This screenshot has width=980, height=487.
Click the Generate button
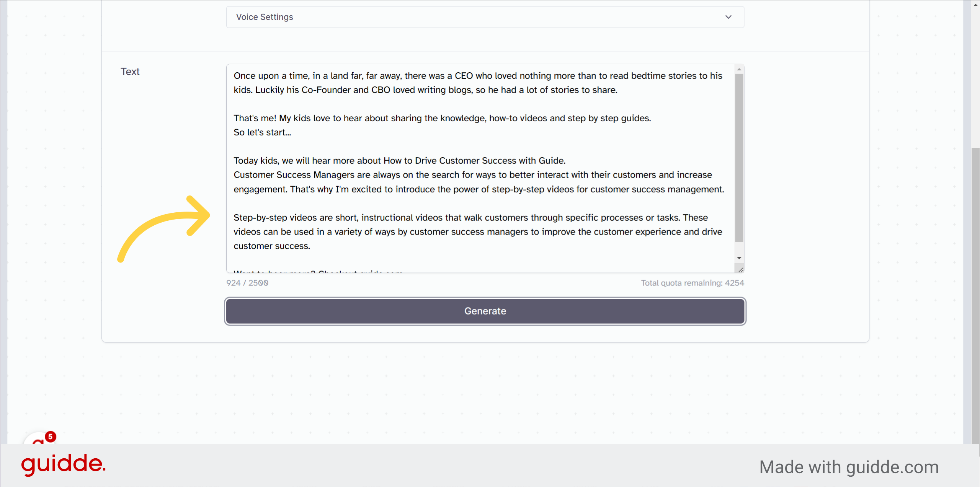(x=485, y=311)
